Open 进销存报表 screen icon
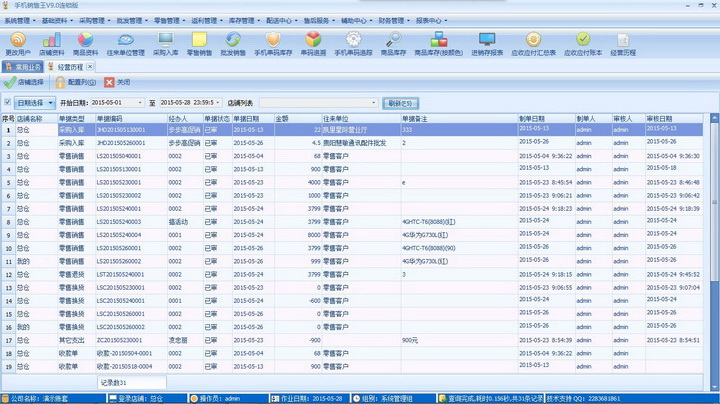 (x=487, y=39)
